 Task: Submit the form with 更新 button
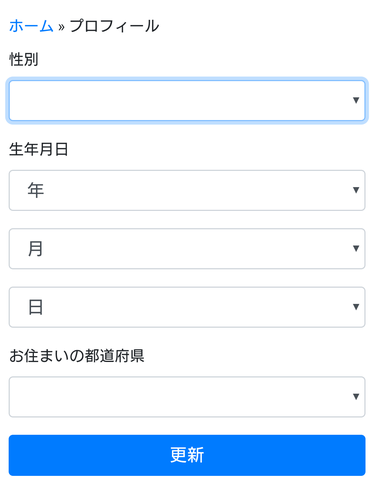pos(187,455)
